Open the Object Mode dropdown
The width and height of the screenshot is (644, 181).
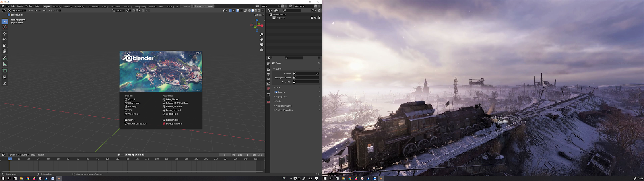tap(17, 10)
